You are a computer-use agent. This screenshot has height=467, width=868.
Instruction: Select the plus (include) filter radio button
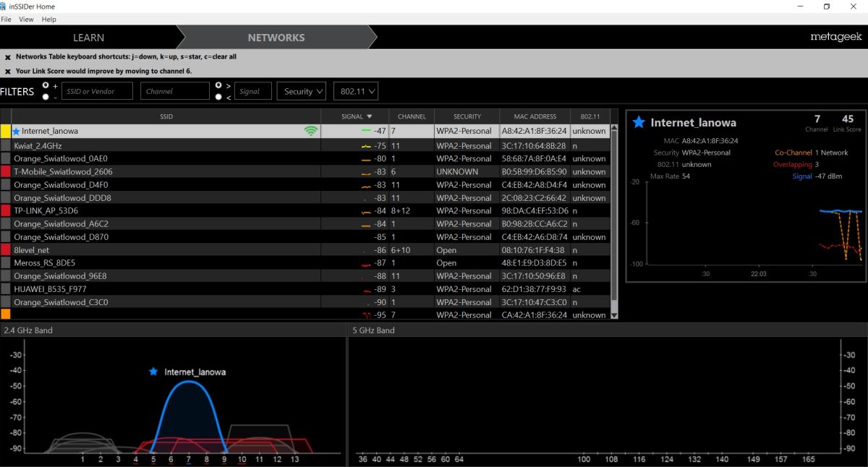[x=45, y=85]
